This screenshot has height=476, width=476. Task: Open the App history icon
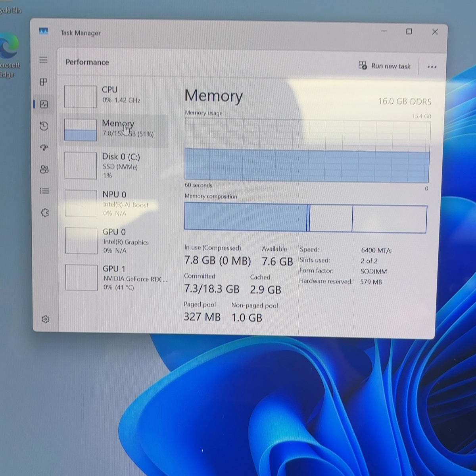click(x=44, y=126)
